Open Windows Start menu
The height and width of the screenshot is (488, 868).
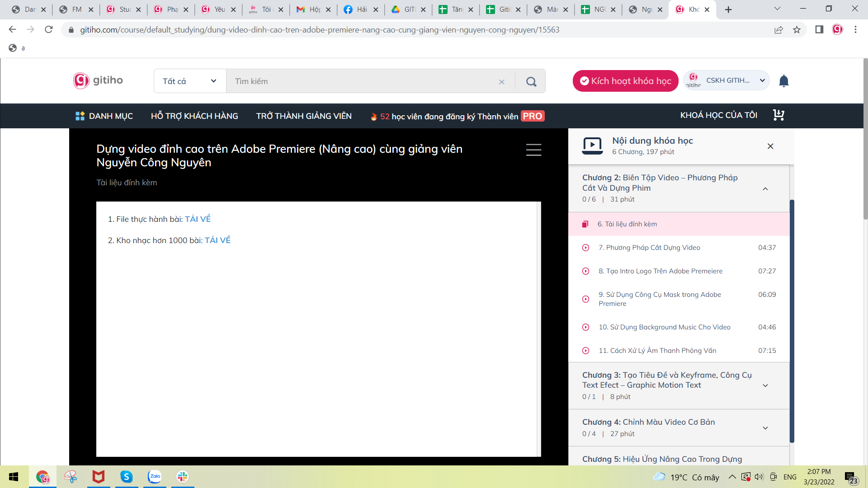pos(14,477)
